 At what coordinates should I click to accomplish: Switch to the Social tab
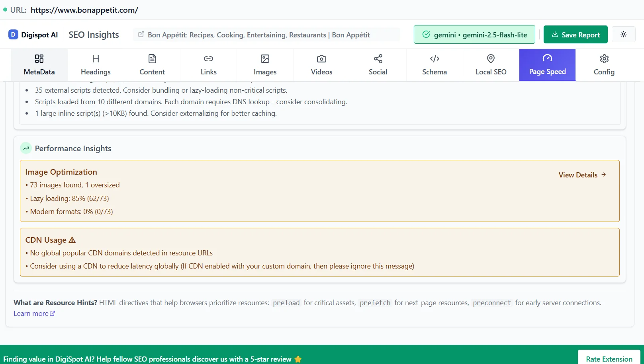(378, 65)
